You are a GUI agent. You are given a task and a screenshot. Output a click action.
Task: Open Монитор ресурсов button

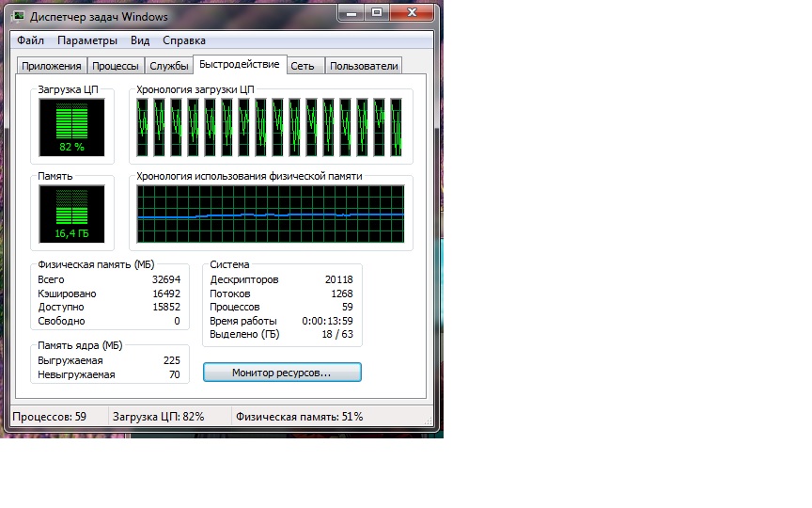pos(282,373)
